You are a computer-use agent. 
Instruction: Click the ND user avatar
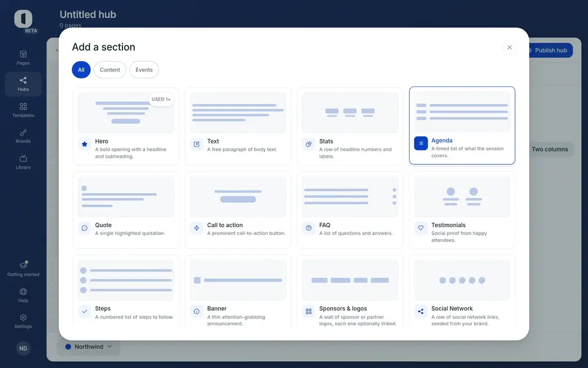tap(23, 348)
